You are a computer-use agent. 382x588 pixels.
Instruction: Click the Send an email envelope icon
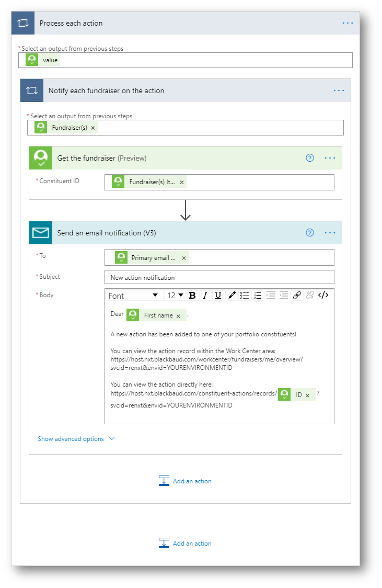click(41, 233)
